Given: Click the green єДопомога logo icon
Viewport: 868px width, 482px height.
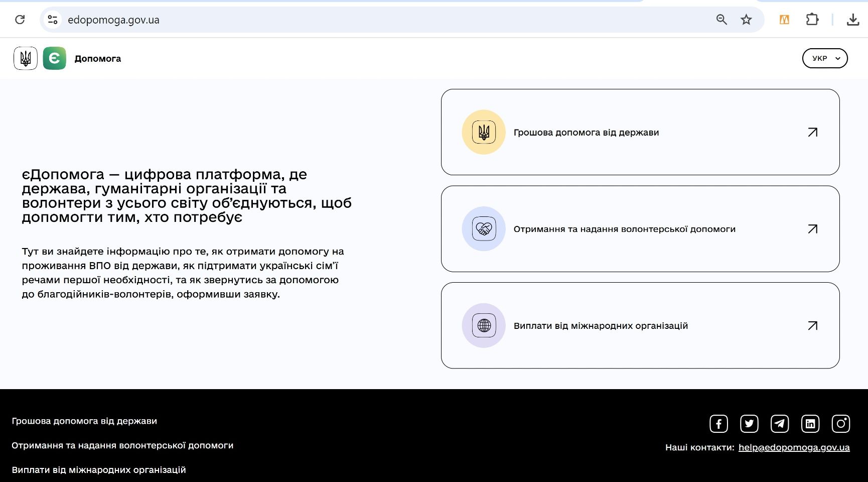Looking at the screenshot, I should pos(55,58).
